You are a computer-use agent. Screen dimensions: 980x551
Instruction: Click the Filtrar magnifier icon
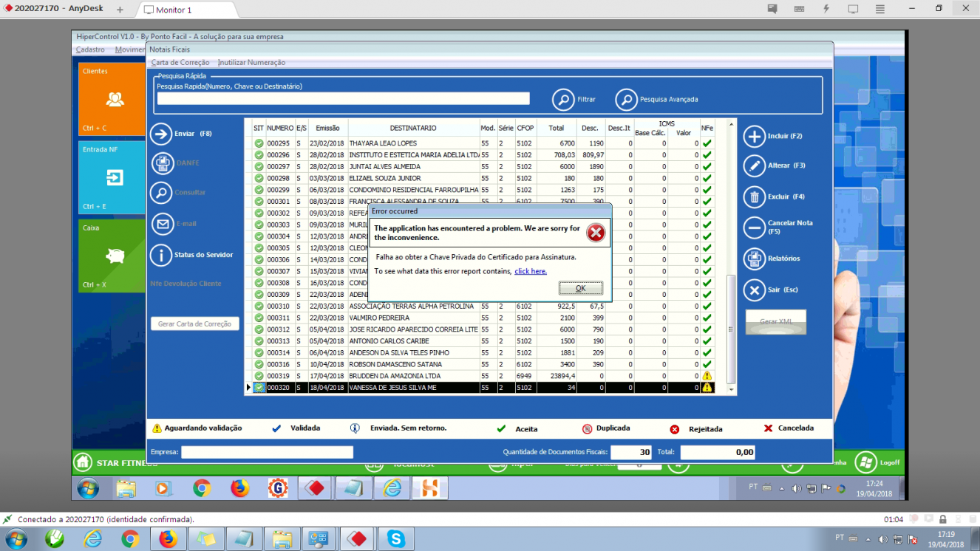point(563,99)
